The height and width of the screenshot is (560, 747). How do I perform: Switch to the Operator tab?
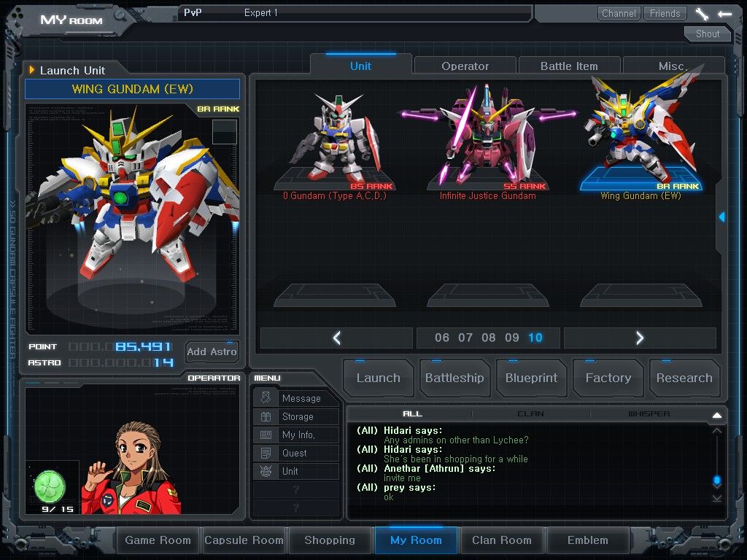[465, 66]
